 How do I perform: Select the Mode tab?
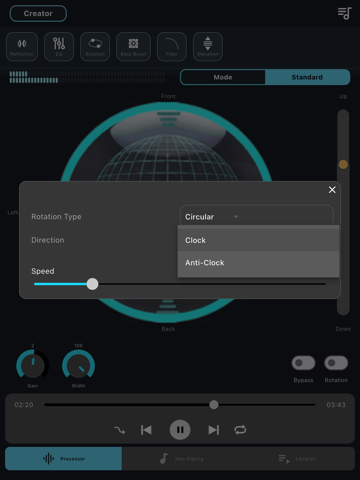(223, 77)
